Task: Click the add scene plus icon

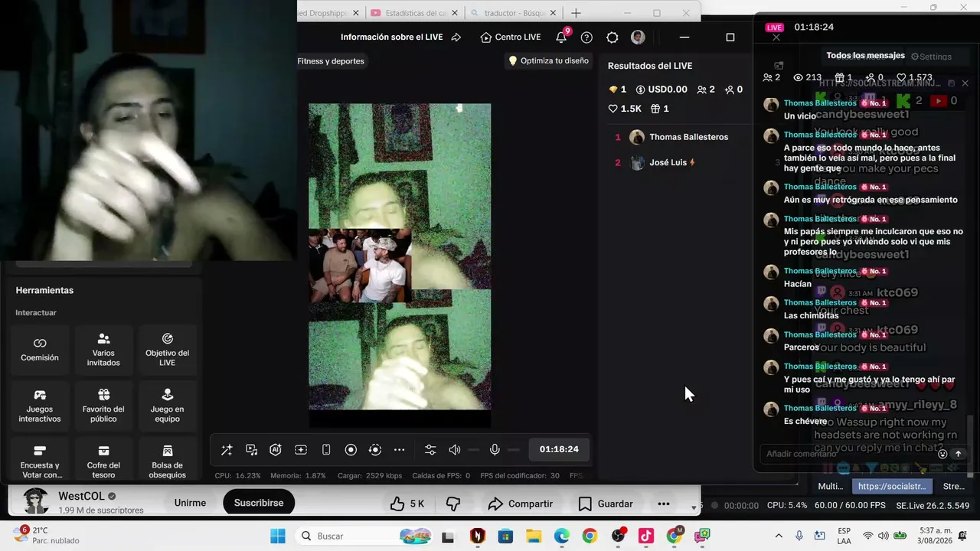Action: click(301, 450)
